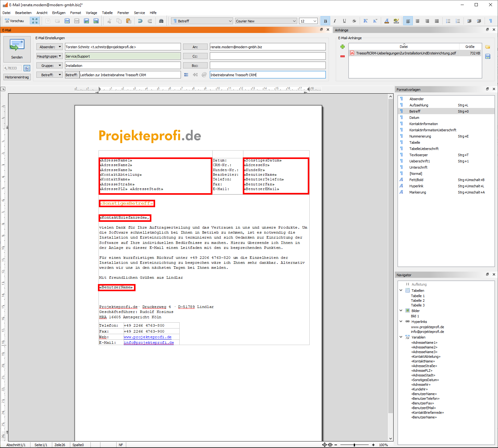Image resolution: width=498 pixels, height=448 pixels.
Task: Click the text highlight color icon
Action: [396, 21]
